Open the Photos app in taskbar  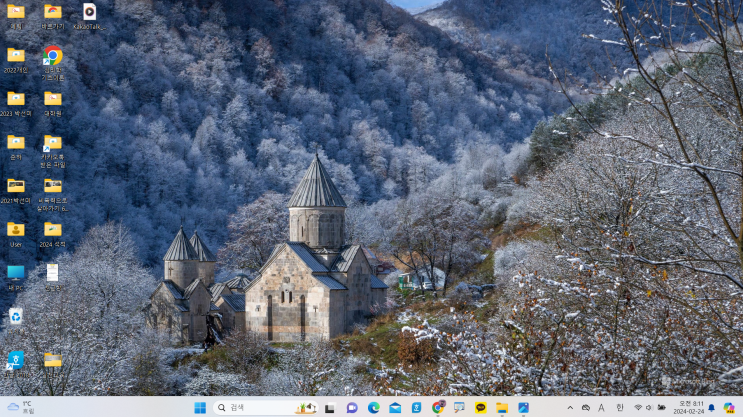[524, 408]
